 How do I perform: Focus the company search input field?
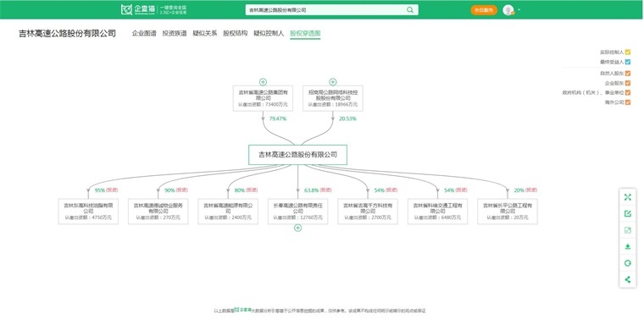(332, 10)
